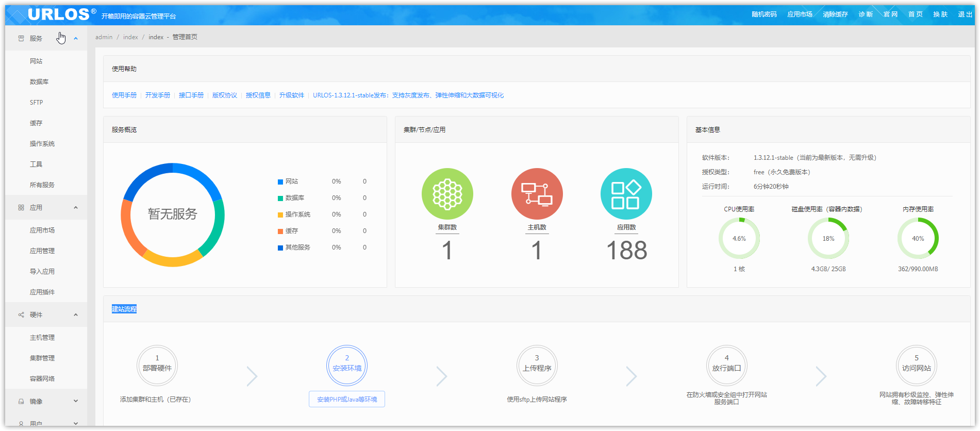Open 主机管理 in the sidebar
980x431 pixels.
pos(42,338)
